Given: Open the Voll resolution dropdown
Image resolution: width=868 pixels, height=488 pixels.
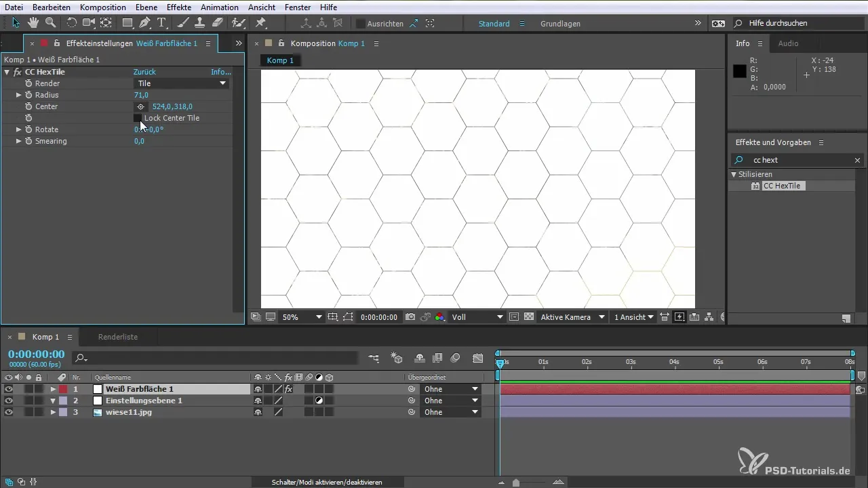Looking at the screenshot, I should point(477,317).
